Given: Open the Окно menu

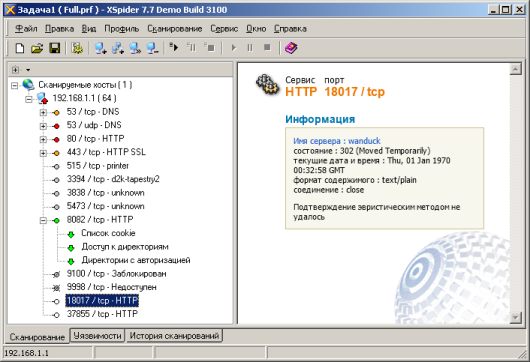Looking at the screenshot, I should pyautogui.click(x=256, y=29).
